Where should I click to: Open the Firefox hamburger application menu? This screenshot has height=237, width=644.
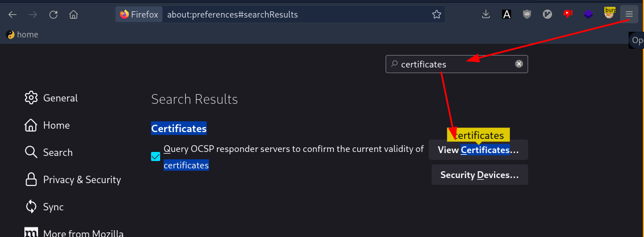(x=629, y=15)
